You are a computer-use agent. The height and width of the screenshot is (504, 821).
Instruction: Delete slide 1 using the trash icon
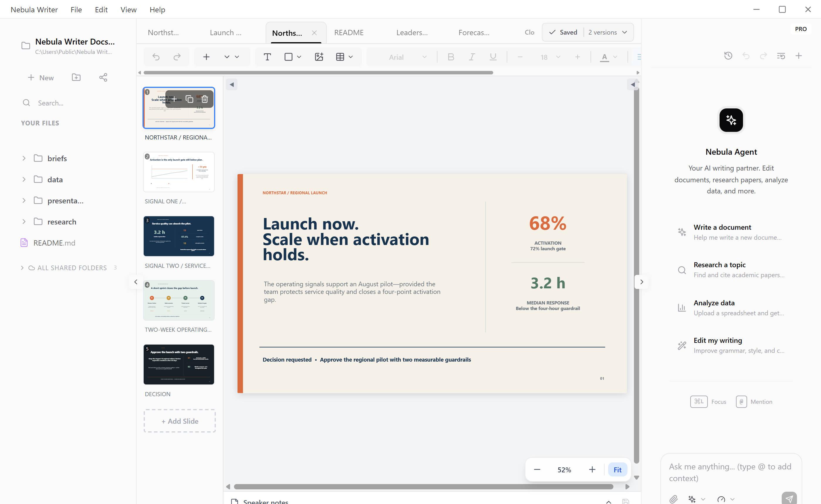click(x=205, y=99)
